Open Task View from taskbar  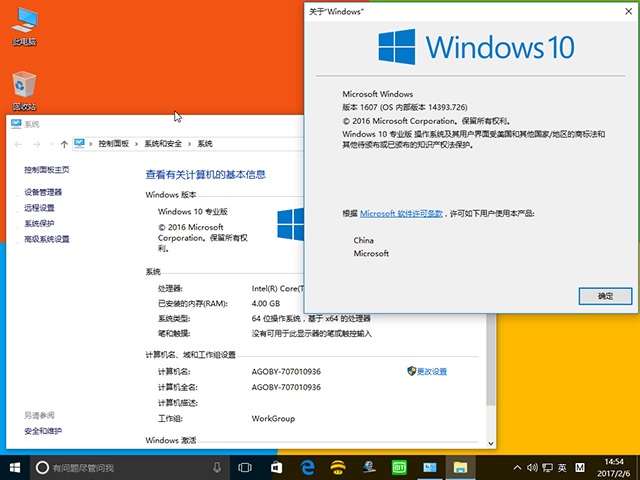pos(244,468)
